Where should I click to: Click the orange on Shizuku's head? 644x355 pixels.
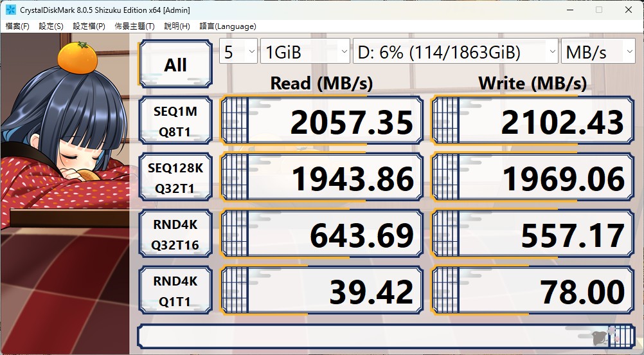[x=76, y=57]
